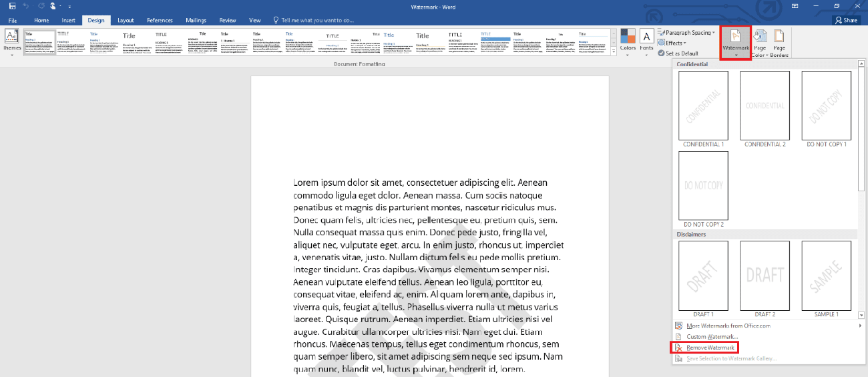Open the theme Colors palette
This screenshot has width=868, height=377.
click(x=628, y=41)
